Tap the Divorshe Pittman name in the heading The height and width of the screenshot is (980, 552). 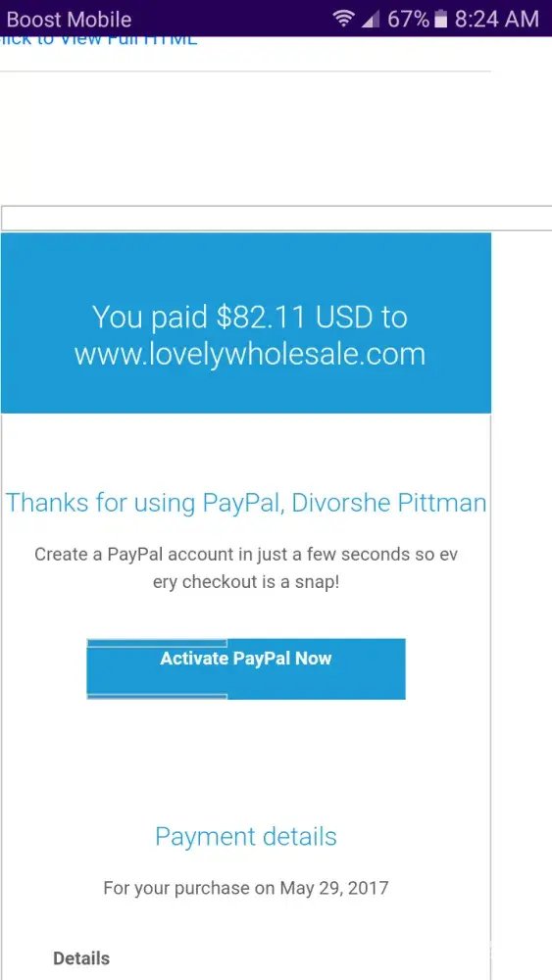coord(389,503)
